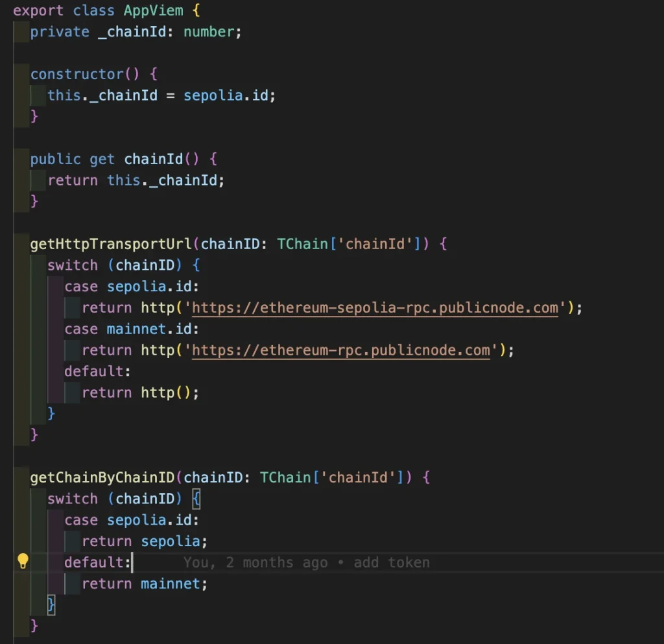
Task: Click the AppViem class name
Action: pyautogui.click(x=137, y=10)
